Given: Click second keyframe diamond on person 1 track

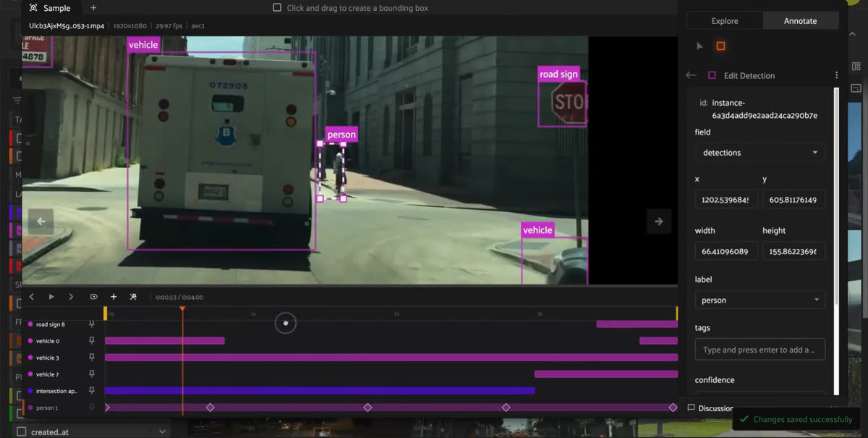Looking at the screenshot, I should click(x=210, y=408).
